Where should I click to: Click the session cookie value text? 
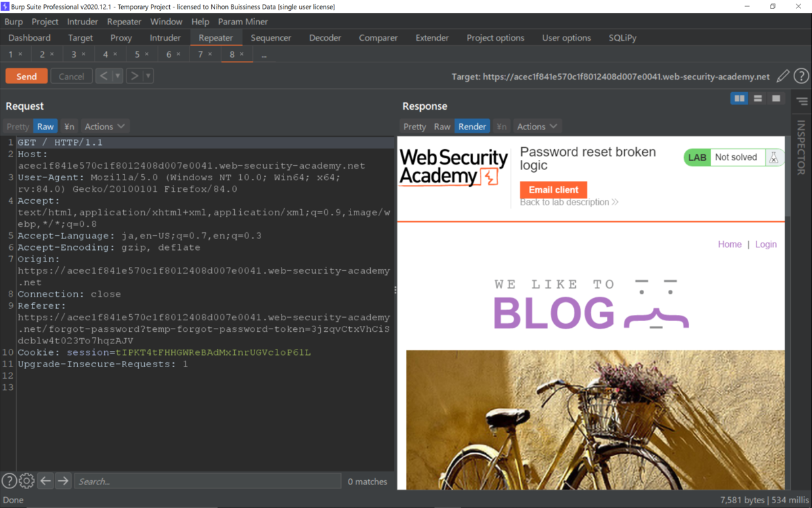click(x=213, y=353)
